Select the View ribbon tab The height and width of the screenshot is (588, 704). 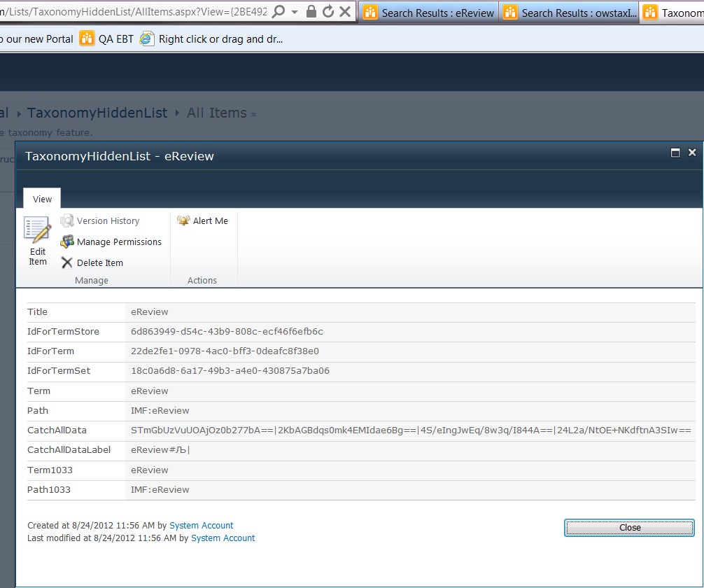(41, 199)
